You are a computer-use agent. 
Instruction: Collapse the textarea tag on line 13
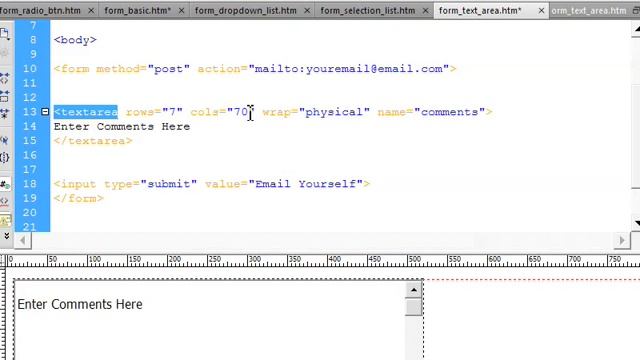click(x=45, y=111)
